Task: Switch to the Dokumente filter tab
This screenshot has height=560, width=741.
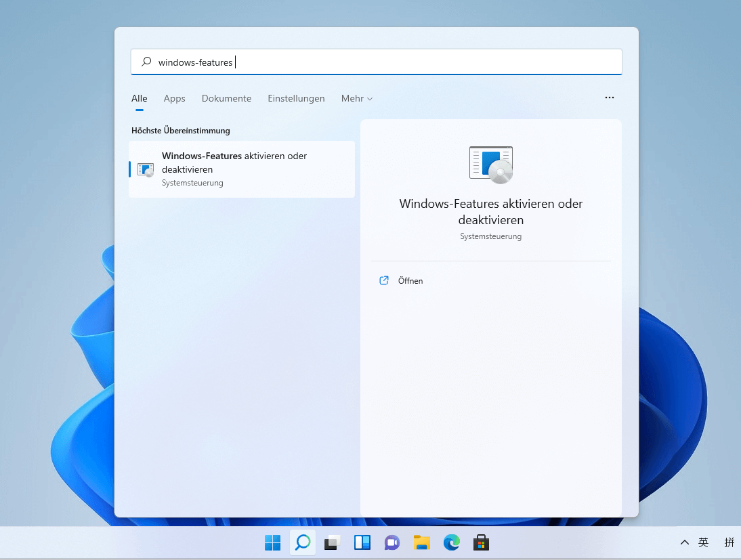Action: [x=226, y=98]
